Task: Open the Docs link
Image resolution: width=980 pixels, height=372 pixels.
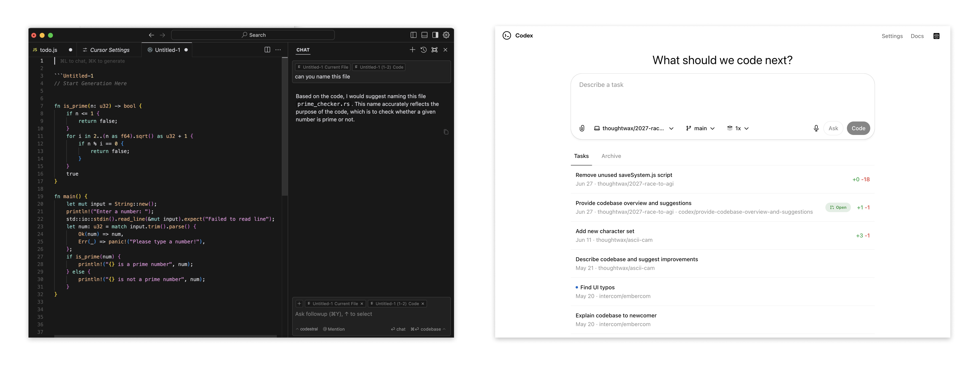Action: pyautogui.click(x=917, y=36)
